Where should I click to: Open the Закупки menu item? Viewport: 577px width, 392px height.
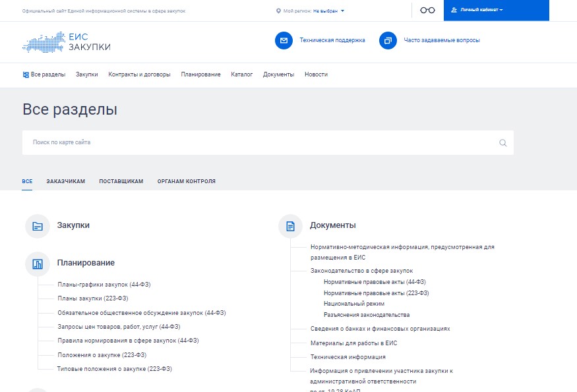(x=87, y=74)
